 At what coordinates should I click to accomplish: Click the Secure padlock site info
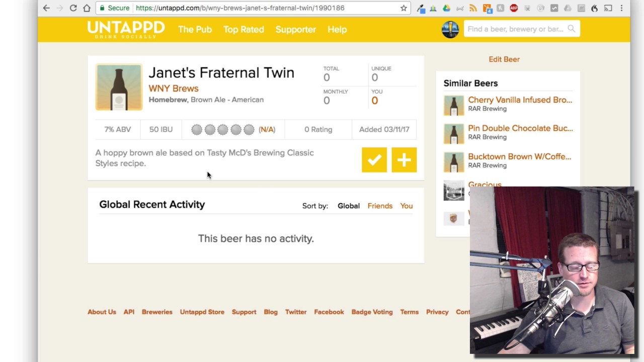tap(114, 8)
